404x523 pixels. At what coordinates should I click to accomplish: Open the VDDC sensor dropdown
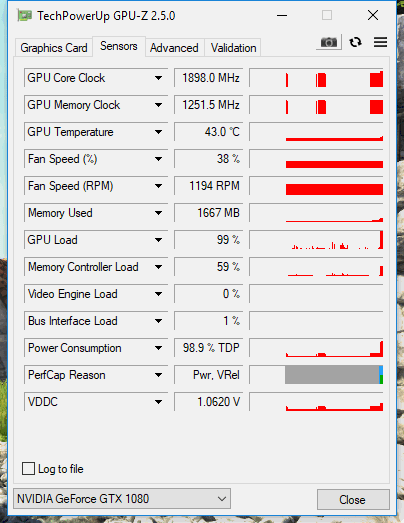point(158,402)
